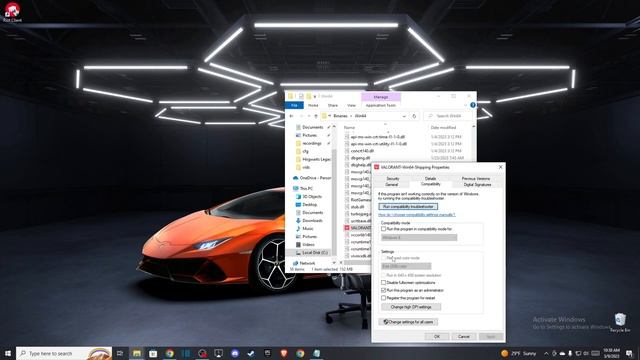The width and height of the screenshot is (640, 360).
Task: Open the Digital Signatures tab
Action: 477,185
